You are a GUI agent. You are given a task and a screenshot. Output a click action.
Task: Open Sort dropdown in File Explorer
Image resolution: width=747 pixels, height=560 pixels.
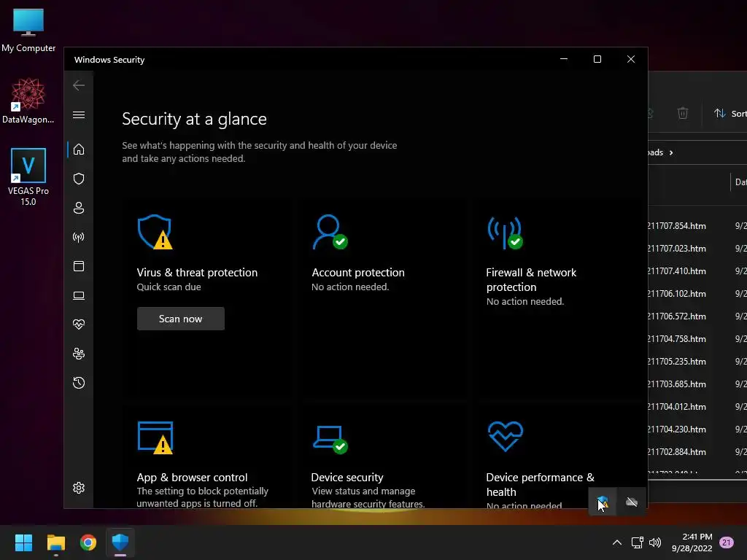click(x=731, y=113)
